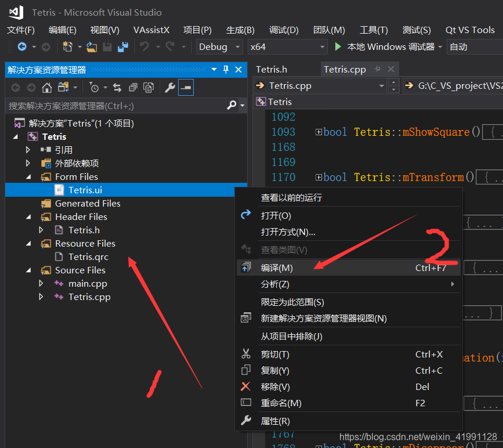Image resolution: width=503 pixels, height=448 pixels.
Task: Click the Collapse All icon in Solution Explorer
Action: click(x=133, y=88)
